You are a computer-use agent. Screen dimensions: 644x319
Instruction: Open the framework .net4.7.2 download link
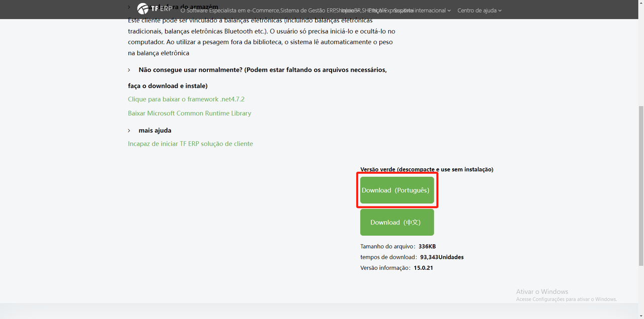(x=186, y=99)
